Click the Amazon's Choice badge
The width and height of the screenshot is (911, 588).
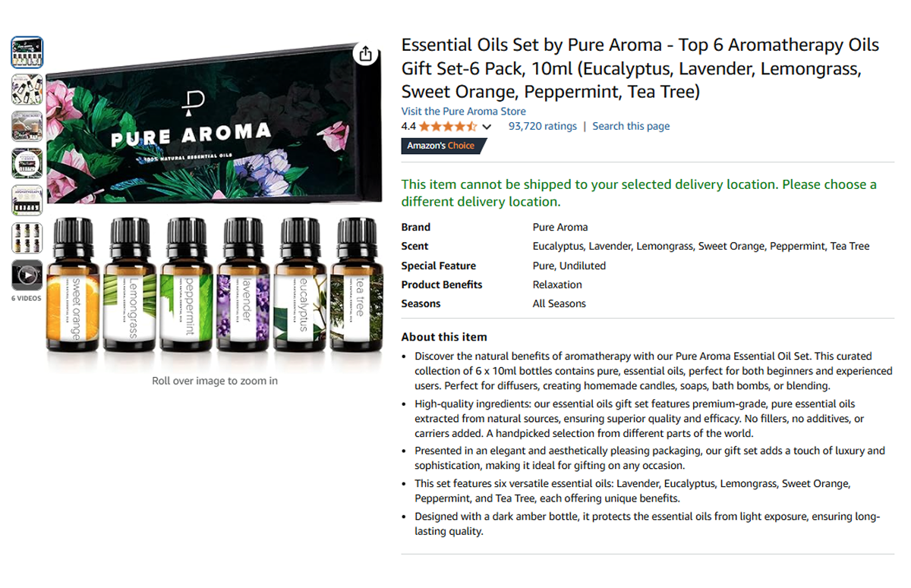[x=441, y=146]
